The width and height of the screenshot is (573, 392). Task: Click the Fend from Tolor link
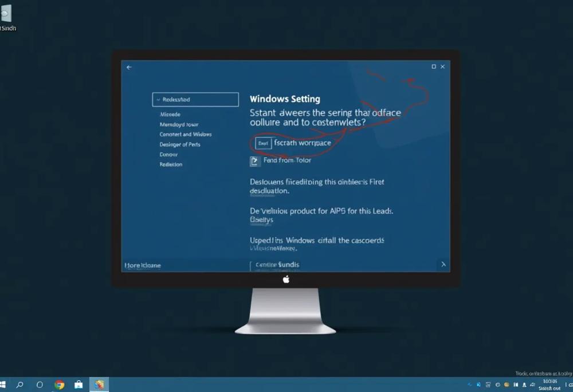tap(287, 160)
